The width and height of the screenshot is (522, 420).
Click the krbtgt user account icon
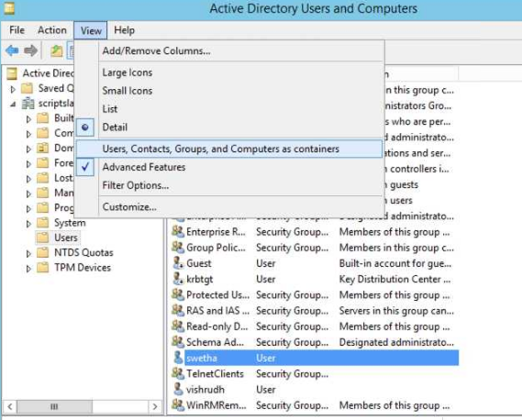(x=178, y=279)
